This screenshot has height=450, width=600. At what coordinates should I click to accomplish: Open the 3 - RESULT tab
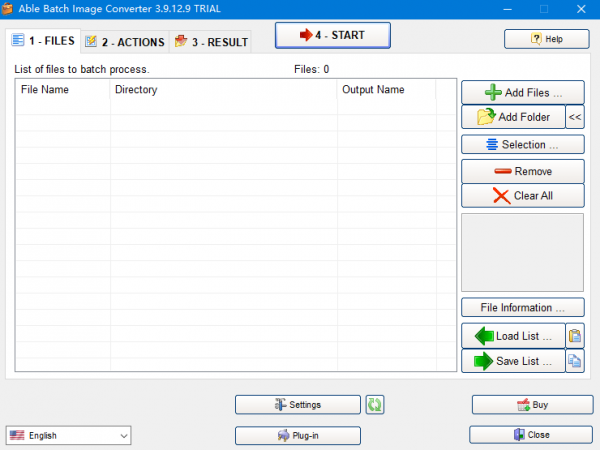pos(210,42)
